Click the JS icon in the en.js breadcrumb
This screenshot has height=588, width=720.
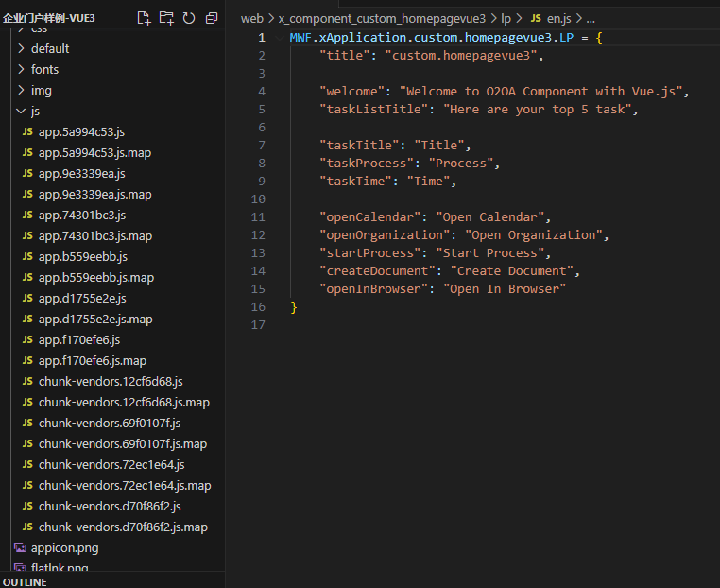(535, 18)
